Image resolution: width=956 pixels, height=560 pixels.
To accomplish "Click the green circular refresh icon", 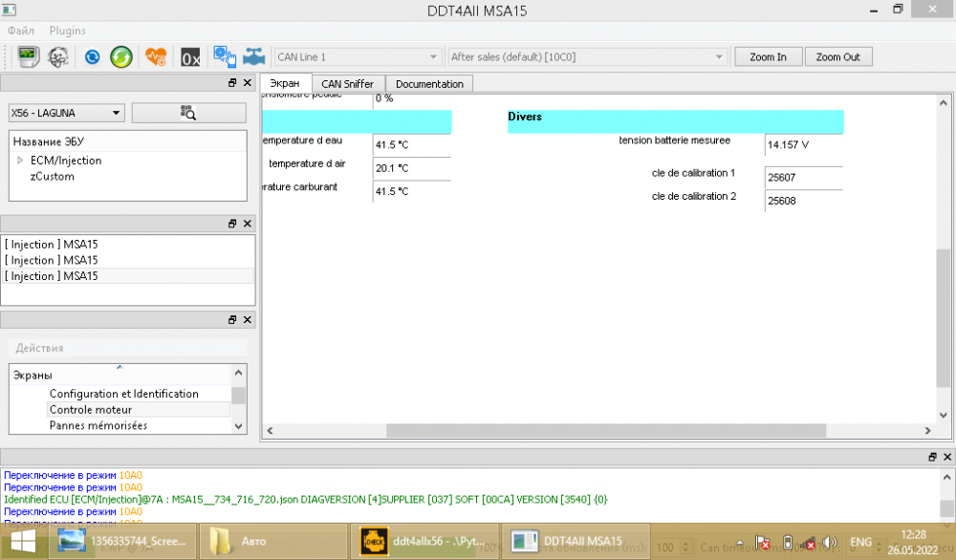I will tap(121, 56).
